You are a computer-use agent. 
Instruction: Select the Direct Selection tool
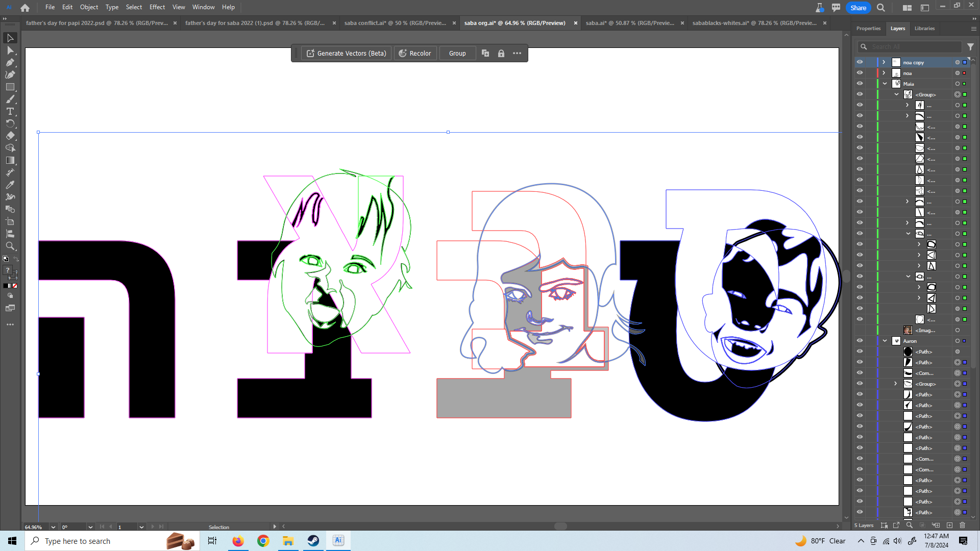pos(10,51)
